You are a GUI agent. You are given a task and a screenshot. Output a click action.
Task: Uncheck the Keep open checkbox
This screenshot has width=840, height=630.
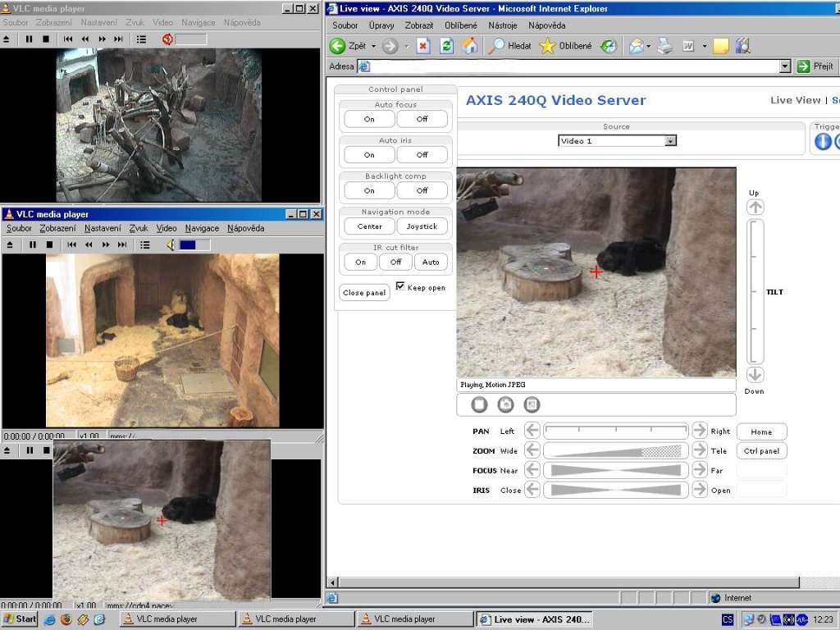(x=400, y=286)
